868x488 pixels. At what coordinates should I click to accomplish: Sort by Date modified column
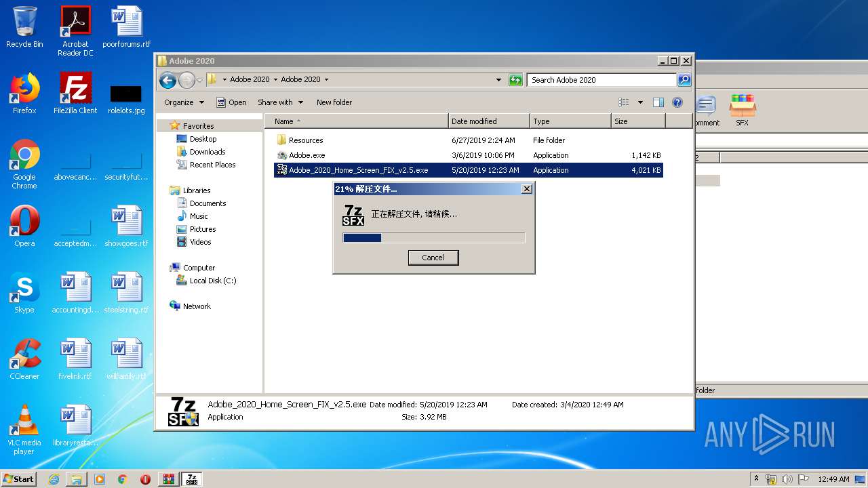(489, 121)
